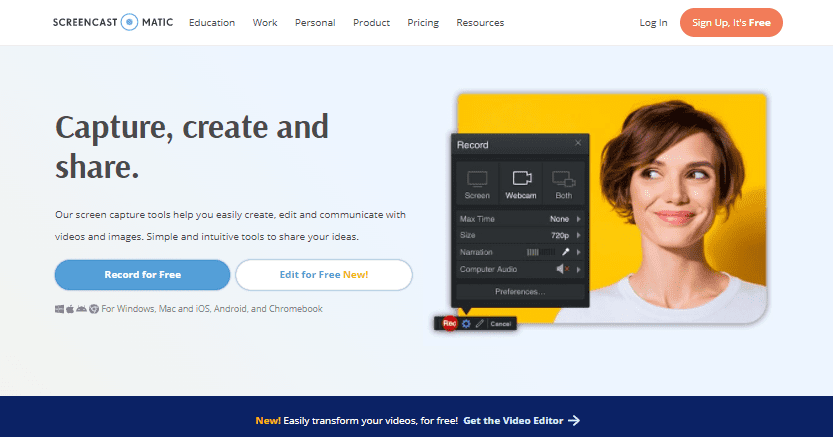Toggle the muted Computer Audio speaker icon
This screenshot has height=437, width=833.
click(x=563, y=269)
